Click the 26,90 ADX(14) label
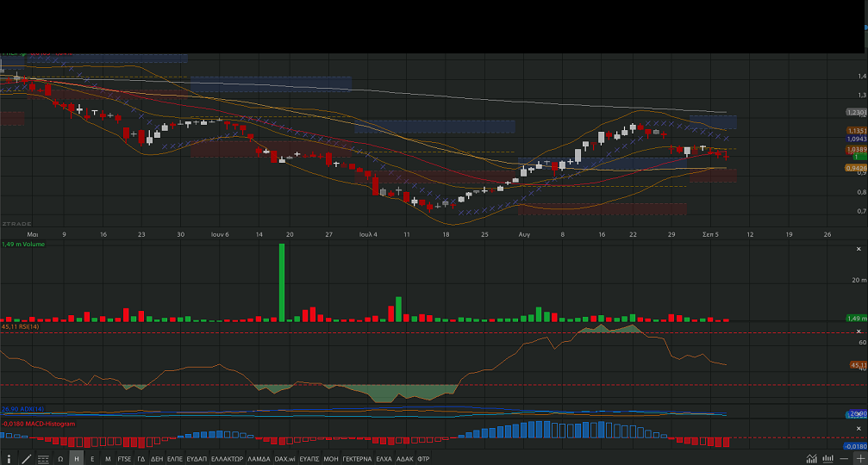The width and height of the screenshot is (868, 465). 22,409
